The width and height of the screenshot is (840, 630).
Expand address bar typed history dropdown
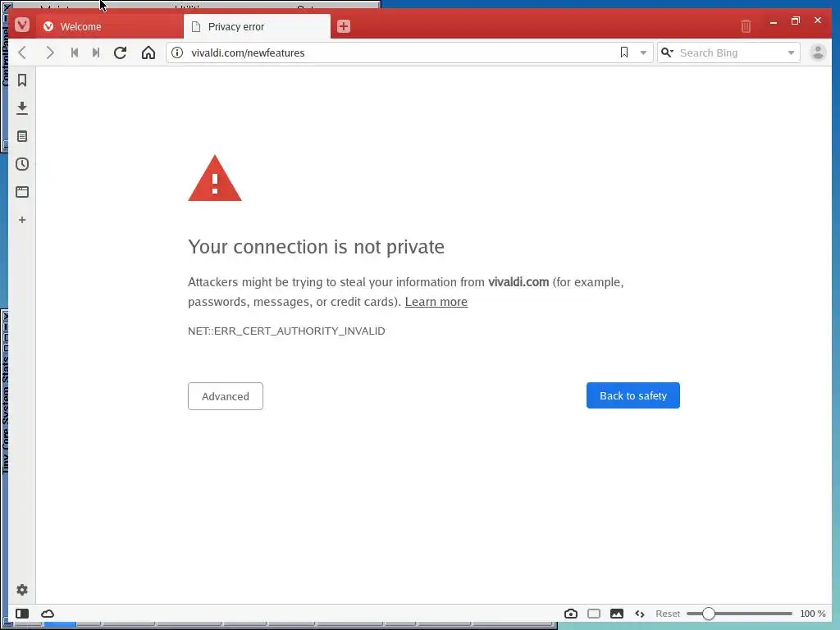643,52
